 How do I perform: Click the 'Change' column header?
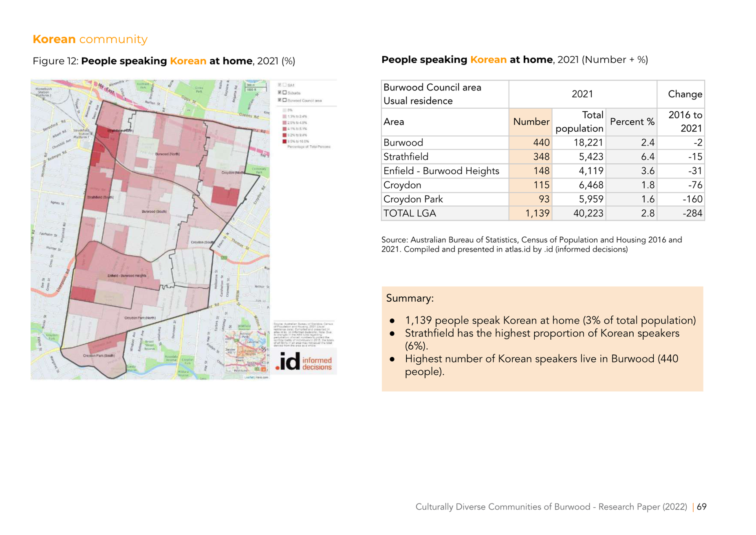[x=681, y=94]
